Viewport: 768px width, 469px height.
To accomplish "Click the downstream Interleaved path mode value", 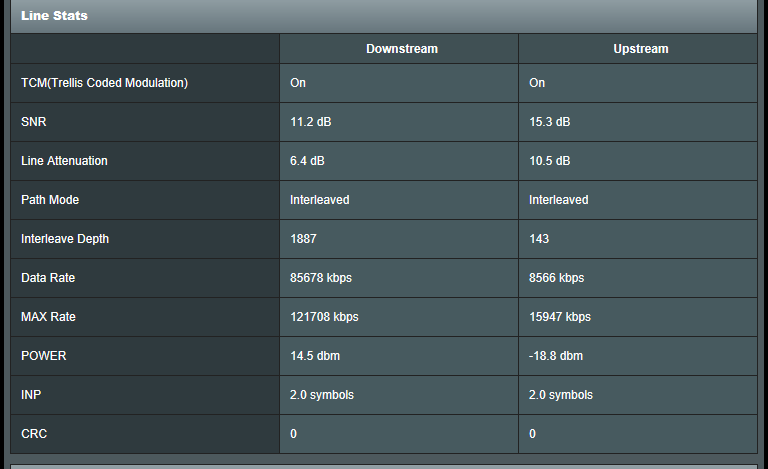I will 320,200.
